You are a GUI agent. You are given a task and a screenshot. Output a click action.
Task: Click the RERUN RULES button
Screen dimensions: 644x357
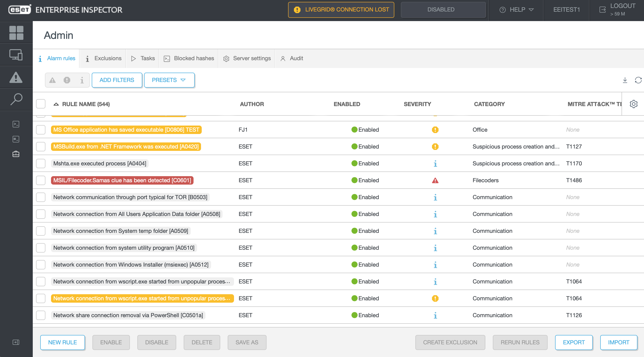(x=520, y=342)
